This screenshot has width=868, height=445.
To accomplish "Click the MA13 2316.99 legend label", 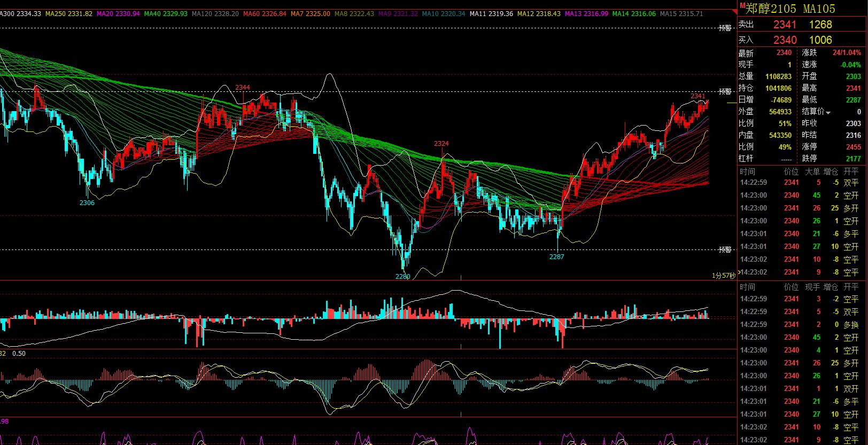I will point(587,13).
